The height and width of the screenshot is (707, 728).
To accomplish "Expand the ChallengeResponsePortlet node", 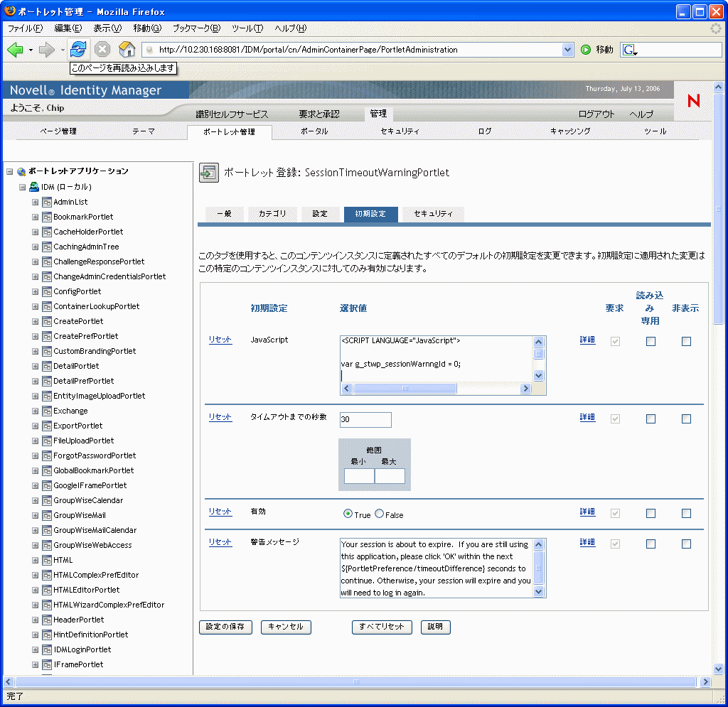I will tap(35, 262).
